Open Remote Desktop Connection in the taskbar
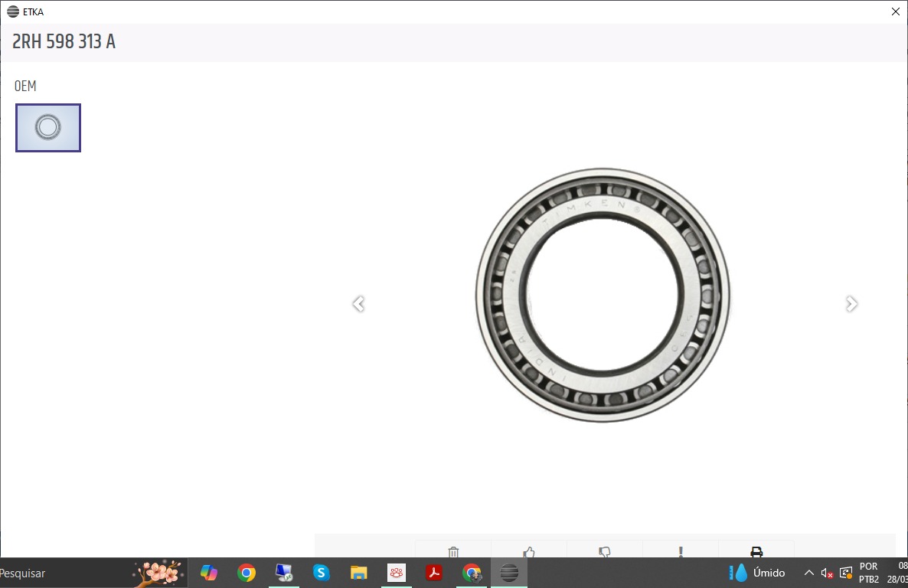 284,573
